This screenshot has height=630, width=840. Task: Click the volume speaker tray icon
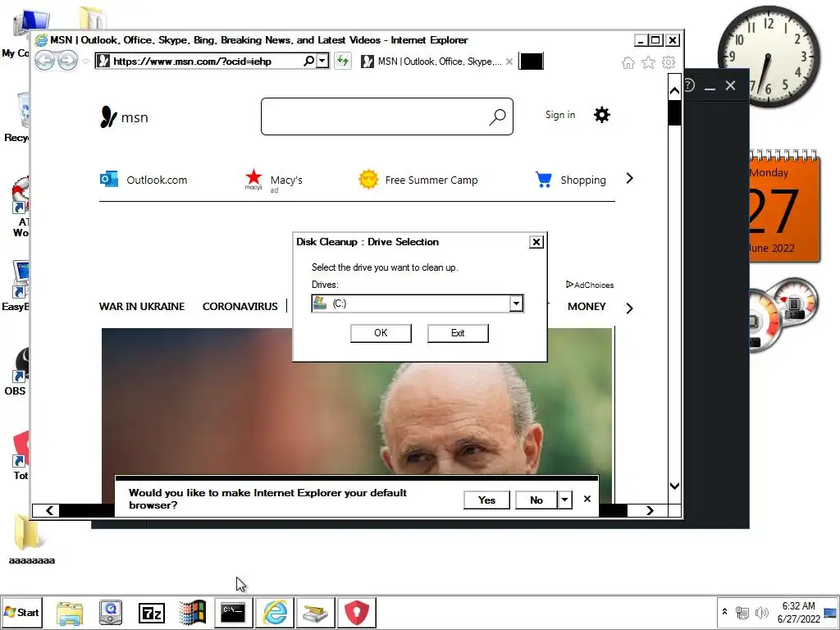pos(761,612)
